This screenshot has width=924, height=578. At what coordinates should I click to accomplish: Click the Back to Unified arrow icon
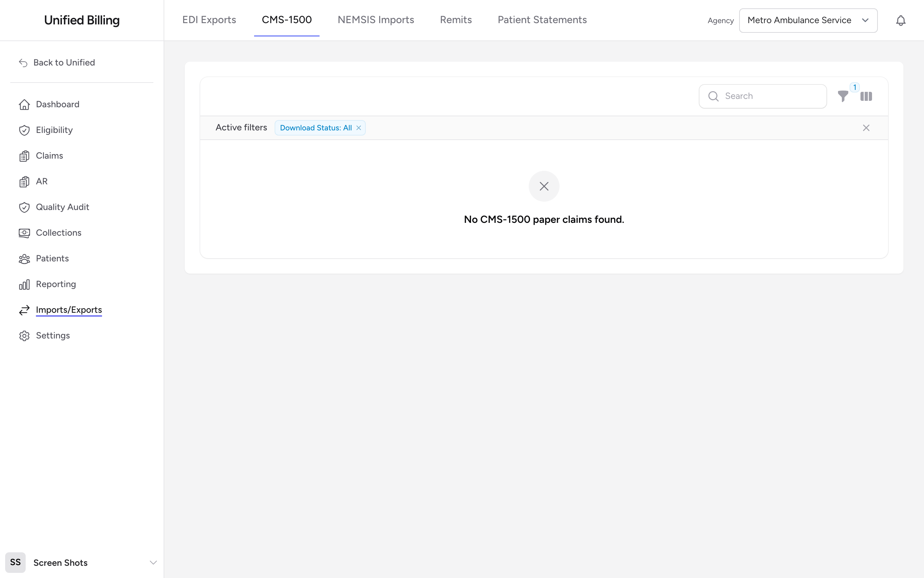[x=23, y=63]
